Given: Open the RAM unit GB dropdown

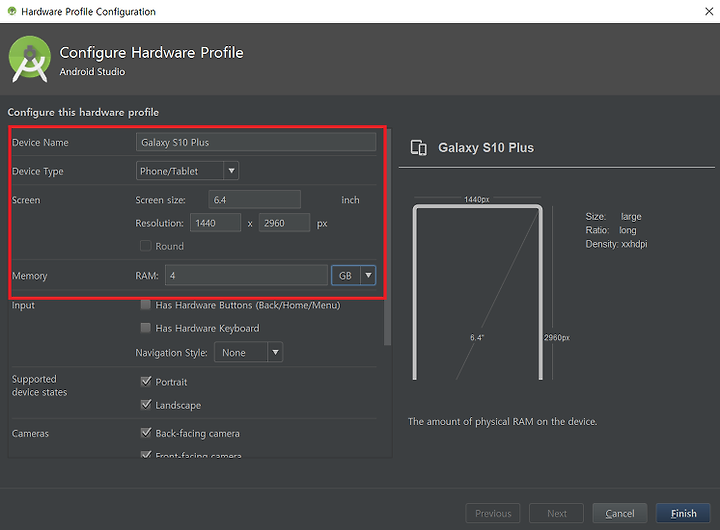Looking at the screenshot, I should 354,275.
